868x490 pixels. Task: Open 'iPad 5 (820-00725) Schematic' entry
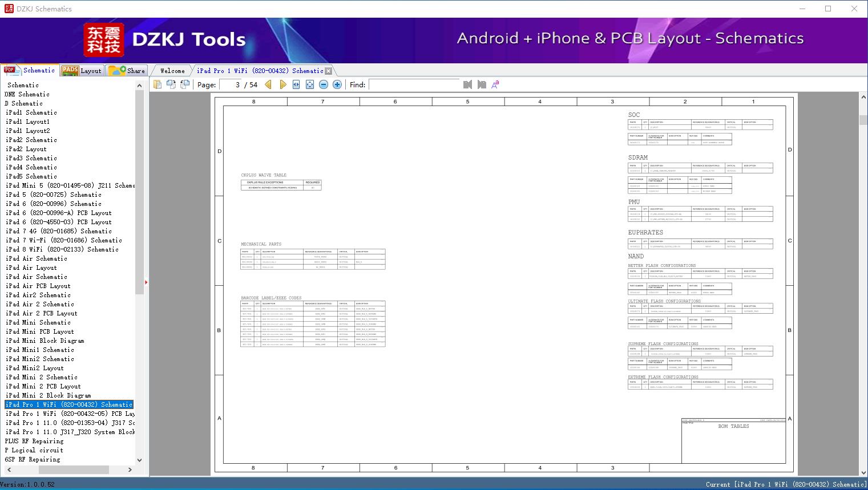54,195
